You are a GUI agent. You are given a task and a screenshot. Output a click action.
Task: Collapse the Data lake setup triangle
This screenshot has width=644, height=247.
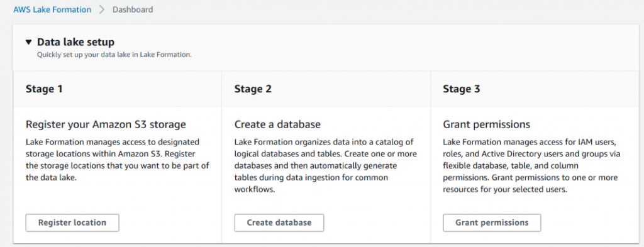tap(28, 42)
